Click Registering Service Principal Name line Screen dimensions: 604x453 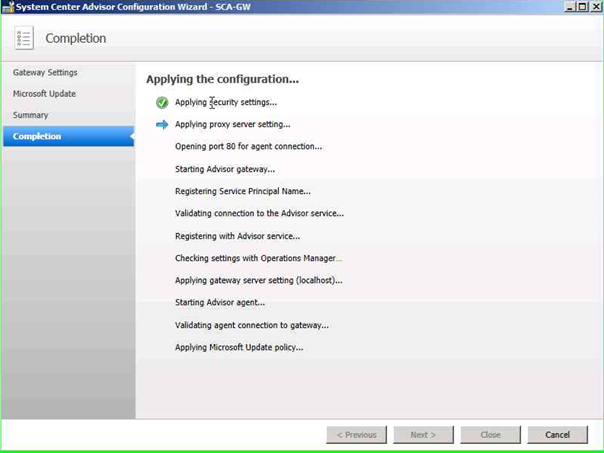pyautogui.click(x=243, y=191)
